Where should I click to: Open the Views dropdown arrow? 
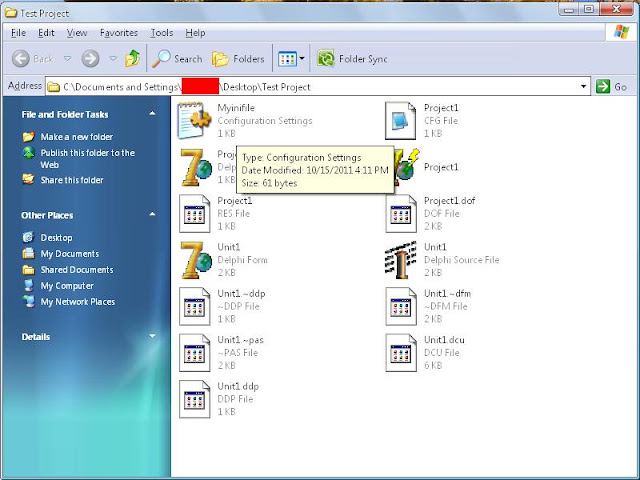(302, 59)
